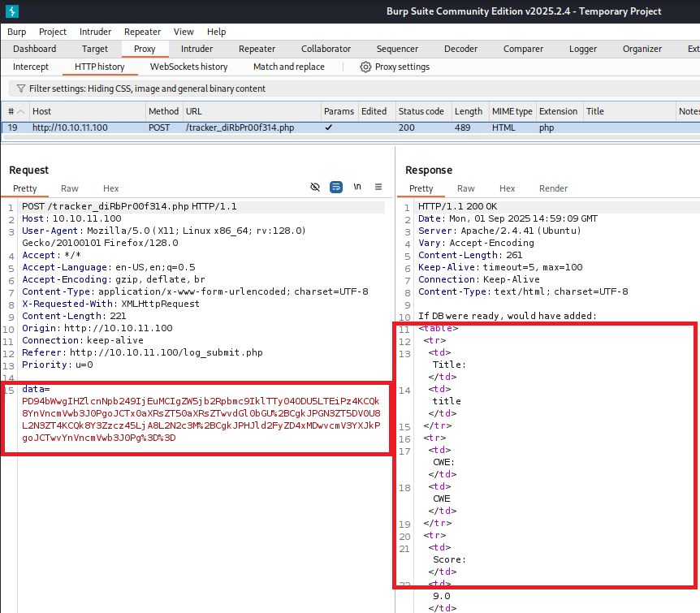Image resolution: width=700 pixels, height=613 pixels.
Task: Show the Render view of the Response
Action: pos(553,188)
